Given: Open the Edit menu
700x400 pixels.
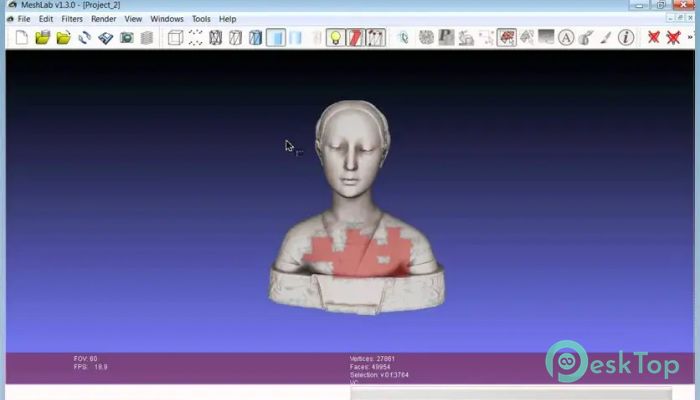Looking at the screenshot, I should coord(46,19).
